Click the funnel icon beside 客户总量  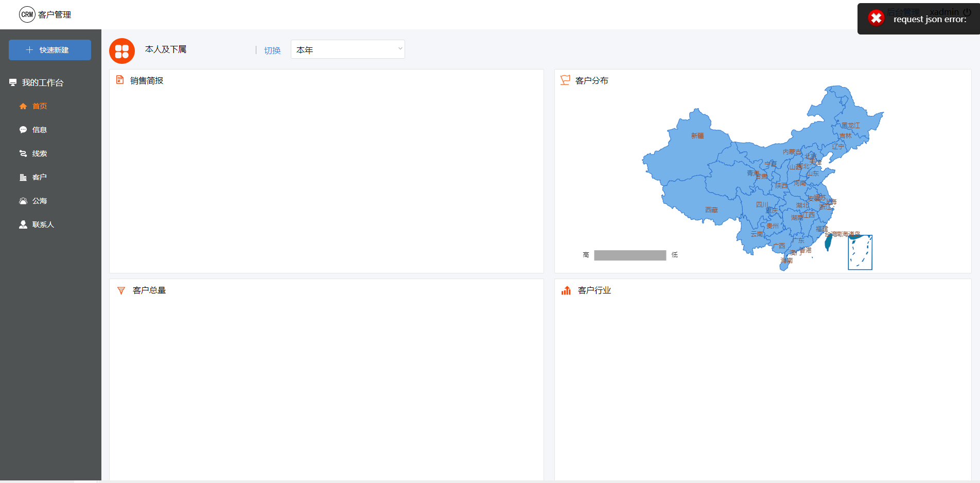click(121, 290)
